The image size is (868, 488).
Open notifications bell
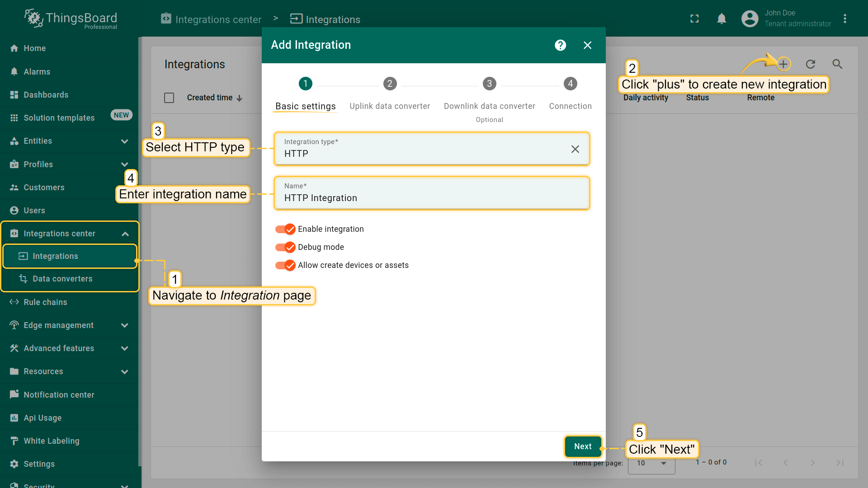click(722, 19)
